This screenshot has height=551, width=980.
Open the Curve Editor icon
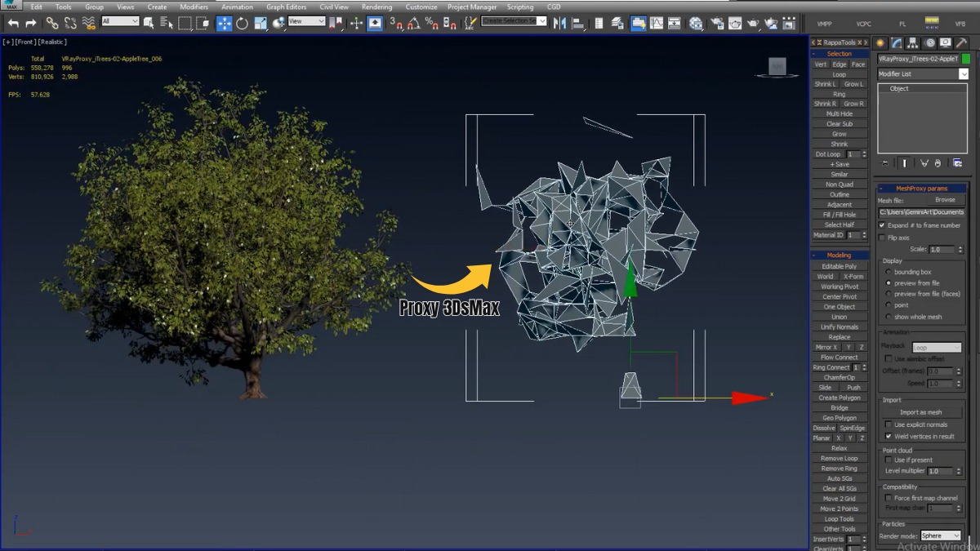click(656, 23)
